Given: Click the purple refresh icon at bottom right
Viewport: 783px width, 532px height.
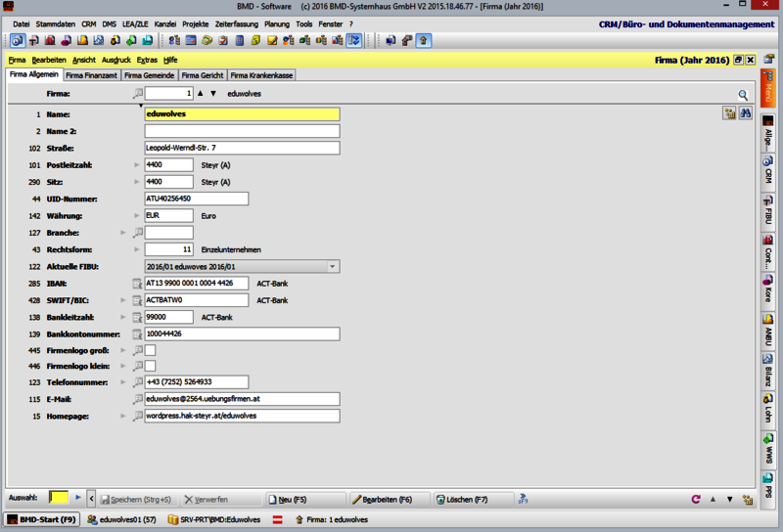Looking at the screenshot, I should (x=696, y=499).
